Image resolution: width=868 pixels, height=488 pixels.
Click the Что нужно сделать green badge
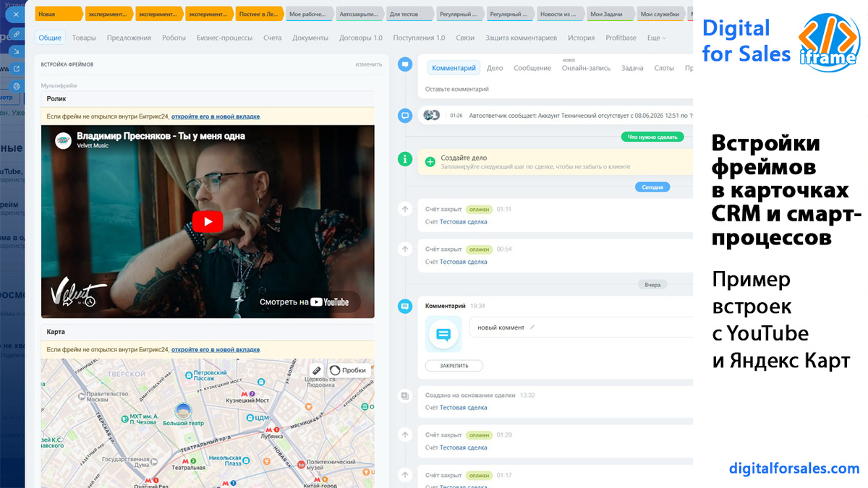[652, 137]
